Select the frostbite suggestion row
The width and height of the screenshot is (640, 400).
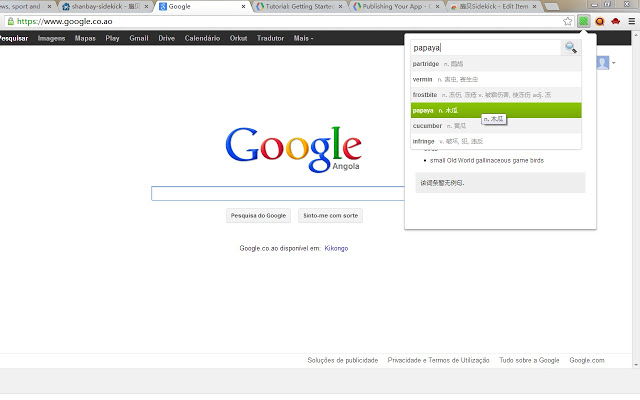click(x=496, y=95)
